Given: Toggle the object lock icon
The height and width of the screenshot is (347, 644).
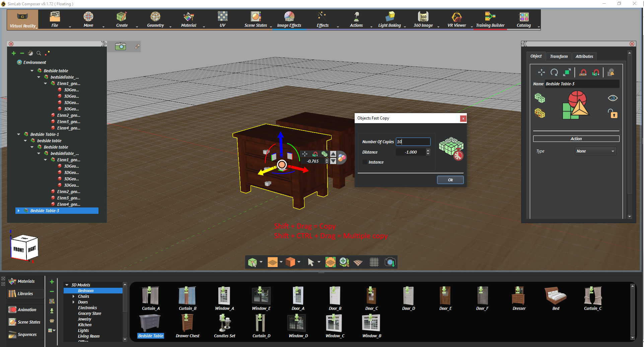Looking at the screenshot, I should (613, 114).
